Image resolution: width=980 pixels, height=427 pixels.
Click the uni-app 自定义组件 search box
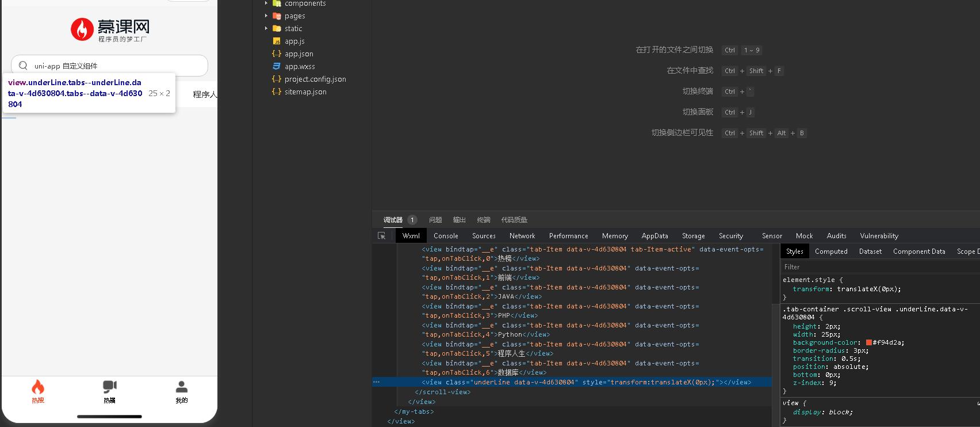tap(109, 66)
